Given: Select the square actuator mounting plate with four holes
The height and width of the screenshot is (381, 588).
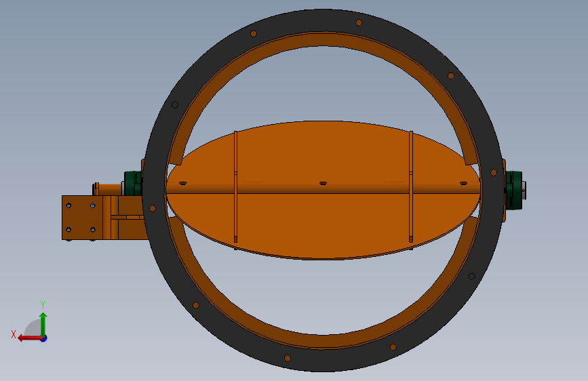Looking at the screenshot, I should 82,218.
